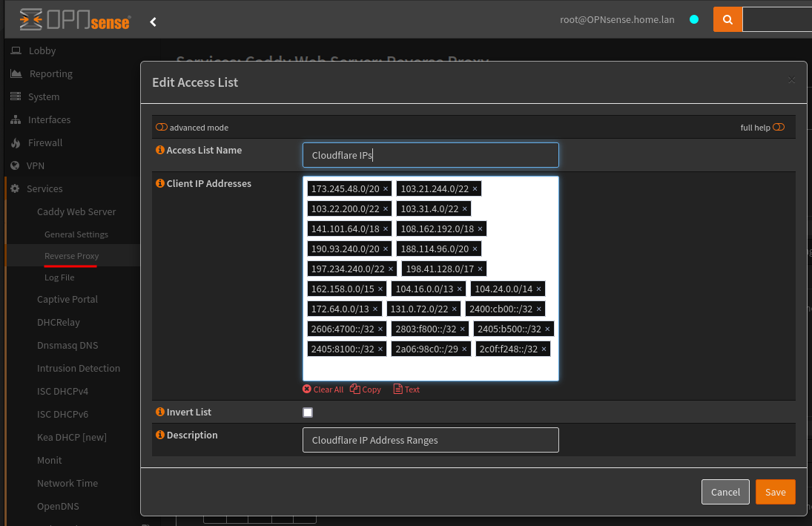This screenshot has height=526, width=812.
Task: Open General Settings under Caddy
Action: 76,234
